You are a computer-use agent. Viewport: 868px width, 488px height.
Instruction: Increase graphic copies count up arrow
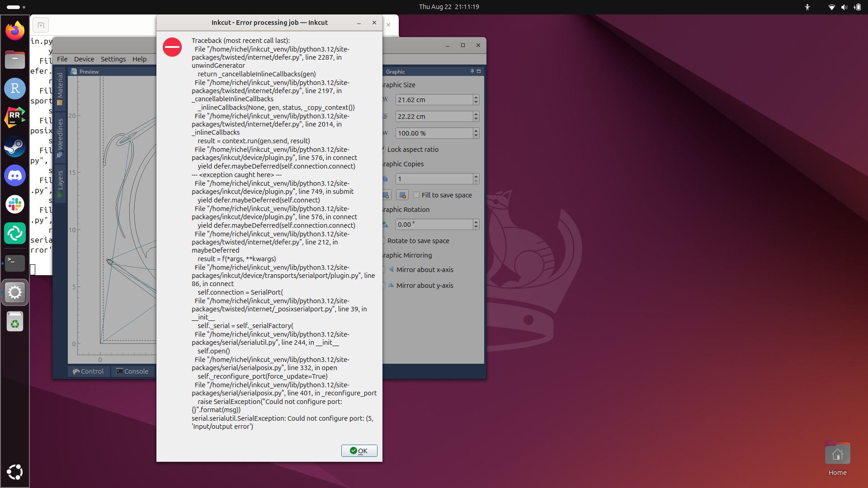[476, 176]
